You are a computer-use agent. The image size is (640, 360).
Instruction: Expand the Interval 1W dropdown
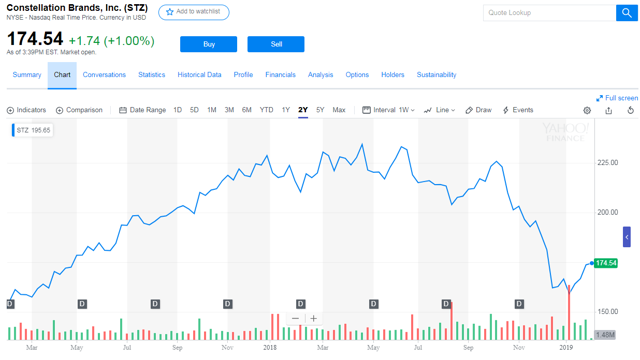coord(389,110)
